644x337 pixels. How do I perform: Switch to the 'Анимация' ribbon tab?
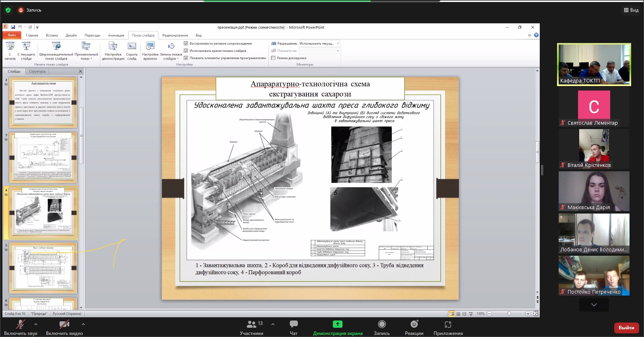coord(116,35)
